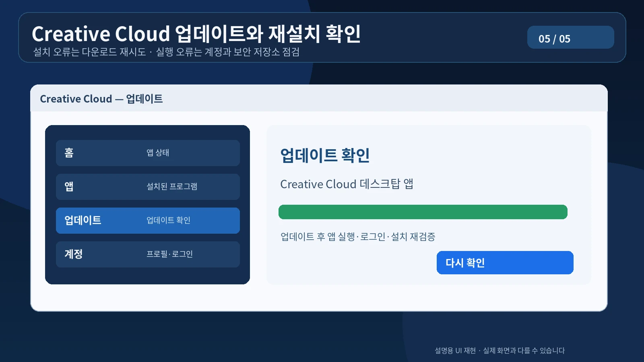Screen dimensions: 644x362
Task: Click the 05 / 05 slide counter badge
Action: tap(570, 37)
